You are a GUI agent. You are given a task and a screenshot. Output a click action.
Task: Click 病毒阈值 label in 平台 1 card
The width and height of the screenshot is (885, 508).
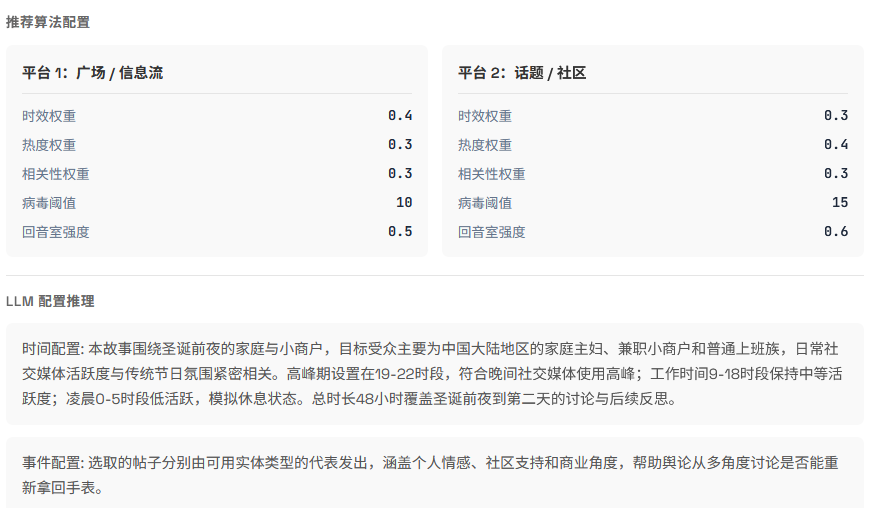(49, 203)
